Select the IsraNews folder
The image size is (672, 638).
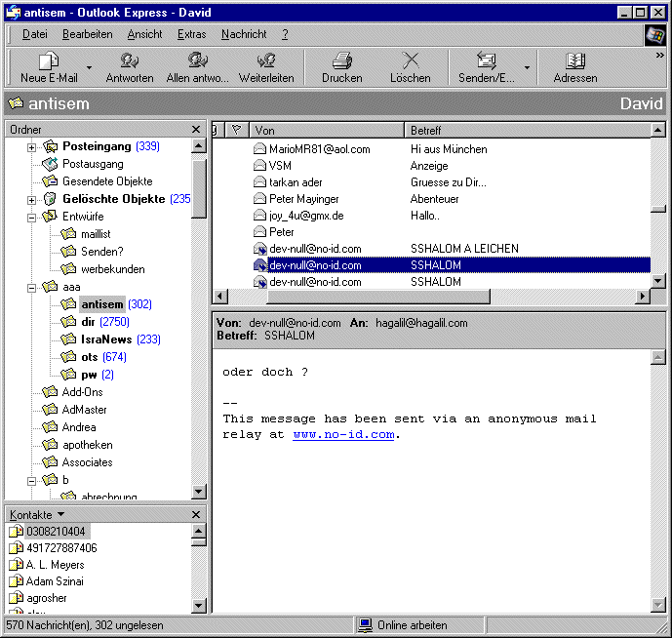coord(106,339)
